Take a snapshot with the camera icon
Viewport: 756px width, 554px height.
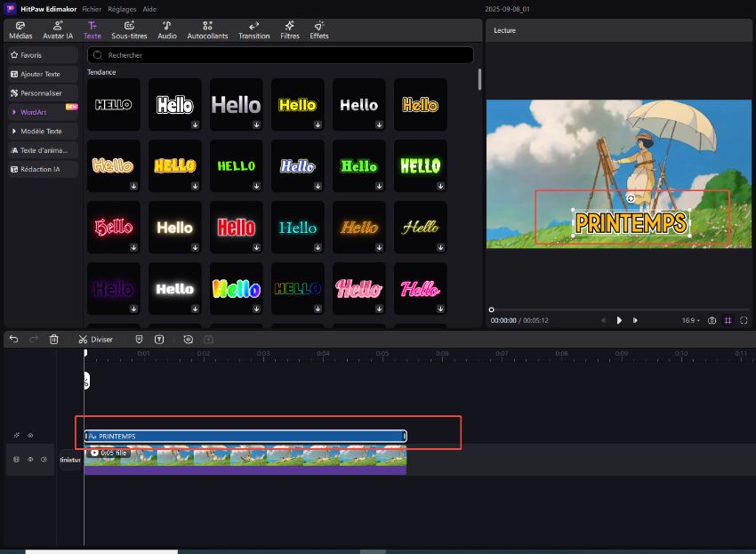[712, 320]
